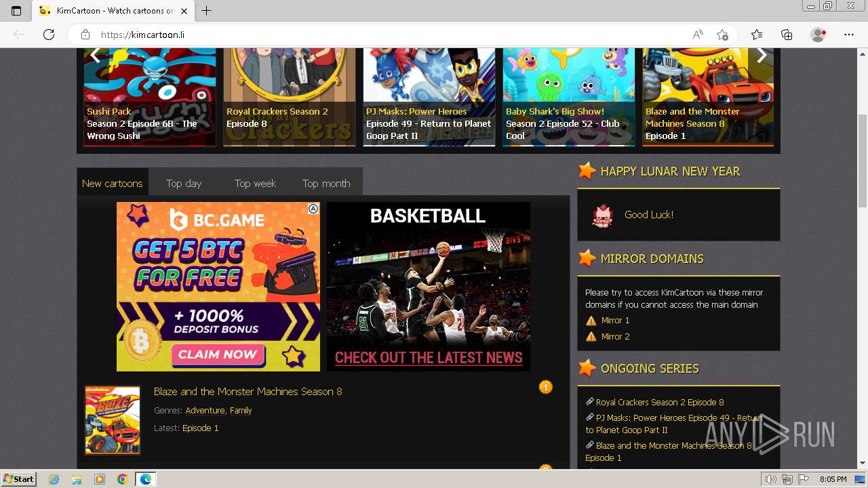Open Mirror 1 domain link

pyautogui.click(x=615, y=320)
